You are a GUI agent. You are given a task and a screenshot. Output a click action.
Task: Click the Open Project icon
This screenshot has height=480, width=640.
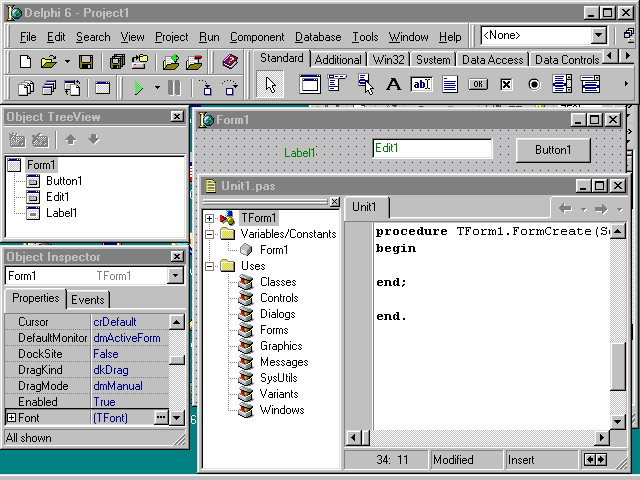point(140,62)
